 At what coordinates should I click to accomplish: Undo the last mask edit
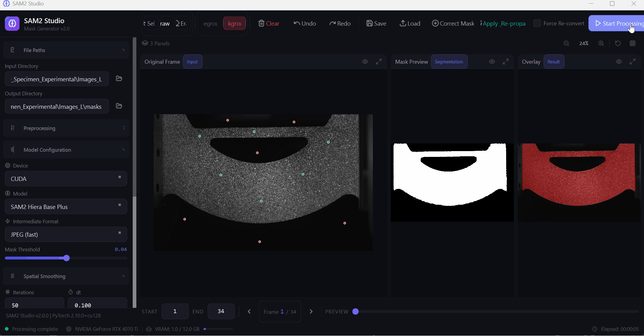pos(305,23)
